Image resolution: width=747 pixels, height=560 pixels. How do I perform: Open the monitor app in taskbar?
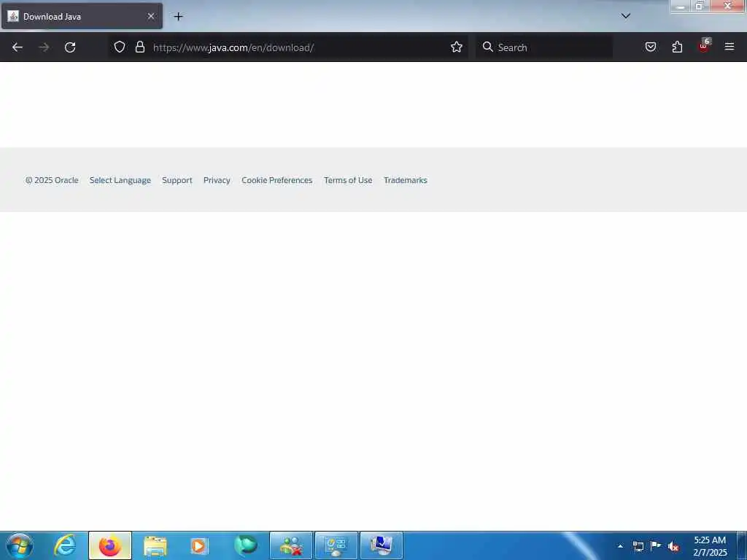[382, 545]
